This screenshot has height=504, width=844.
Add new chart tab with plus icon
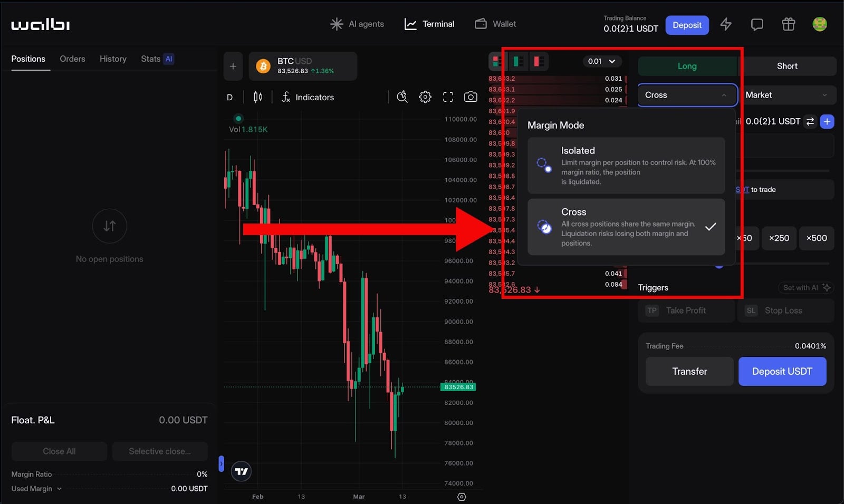click(233, 66)
